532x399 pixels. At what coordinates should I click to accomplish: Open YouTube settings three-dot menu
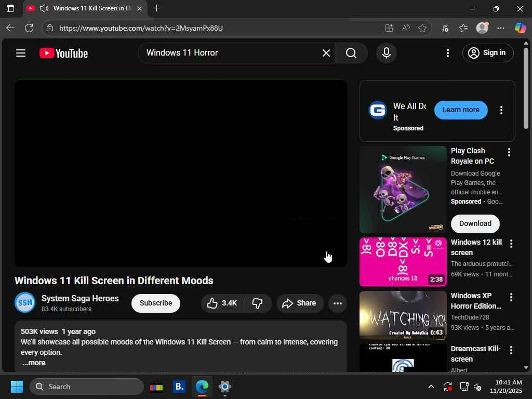448,53
